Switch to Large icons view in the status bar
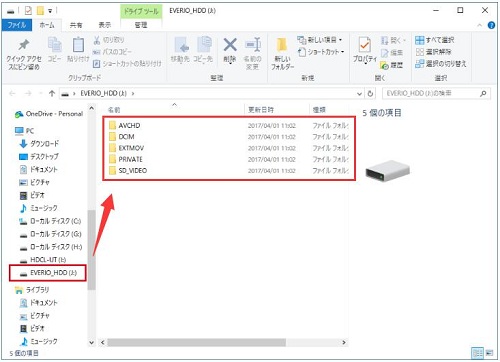The image size is (500, 362). 489,353
